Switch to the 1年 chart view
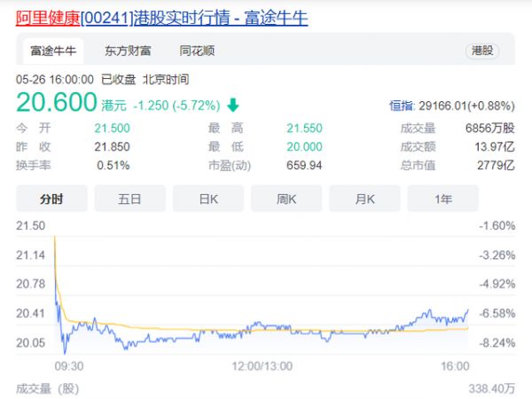 point(442,199)
